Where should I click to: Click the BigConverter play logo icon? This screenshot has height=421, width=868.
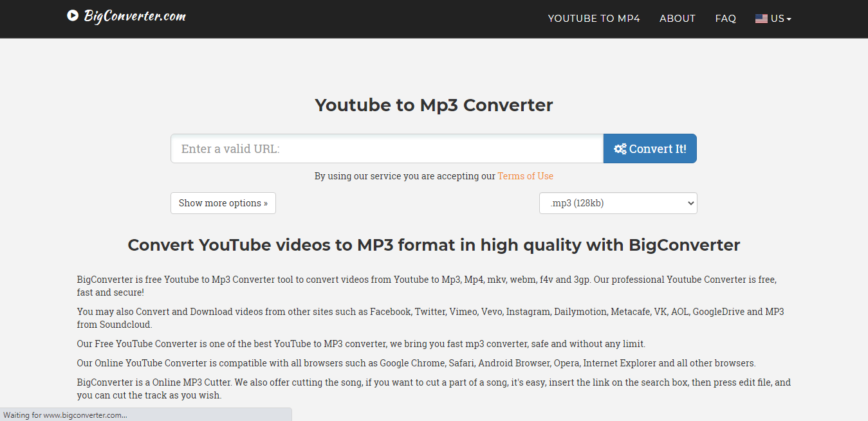73,15
